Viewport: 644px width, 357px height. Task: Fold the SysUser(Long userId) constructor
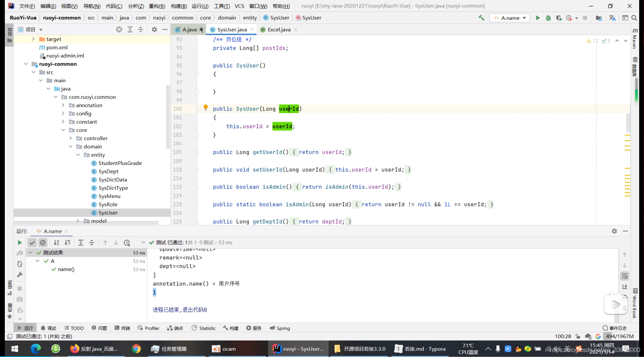pyautogui.click(x=197, y=109)
